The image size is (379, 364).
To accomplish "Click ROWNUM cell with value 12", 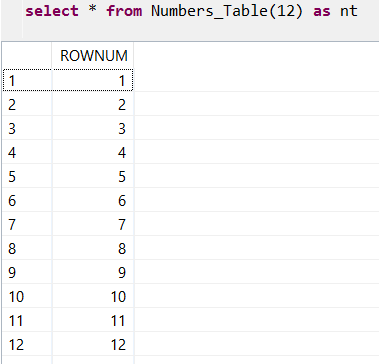I will tap(93, 344).
